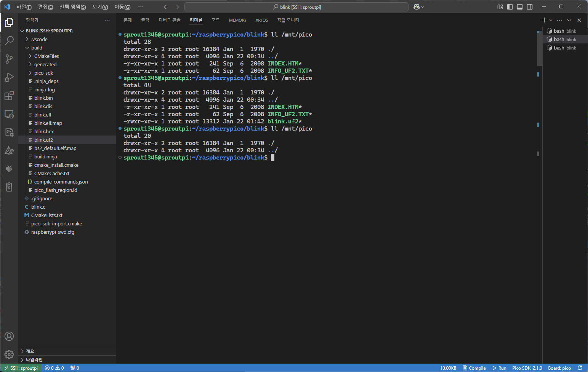Toggle the secondary side bar
Viewport: 588px width, 372px height.
click(x=530, y=7)
